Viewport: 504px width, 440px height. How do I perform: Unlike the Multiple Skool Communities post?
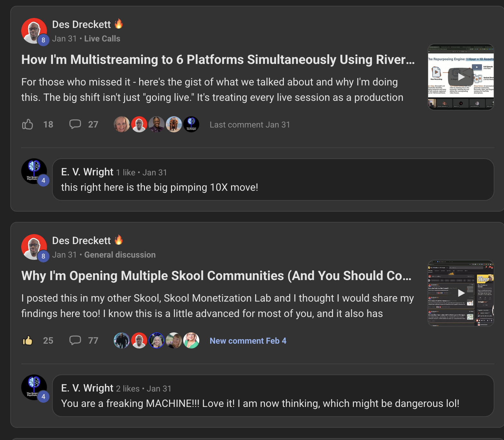click(x=28, y=340)
